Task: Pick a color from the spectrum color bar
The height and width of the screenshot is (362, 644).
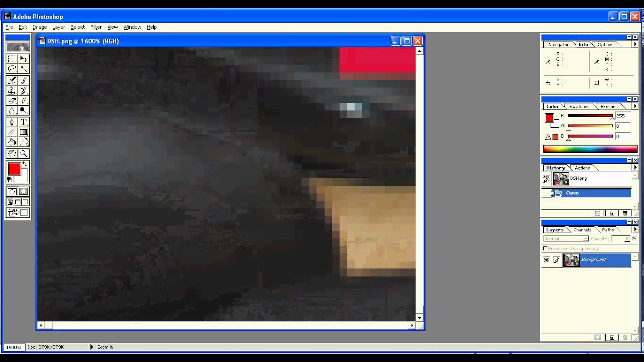Action: point(590,149)
